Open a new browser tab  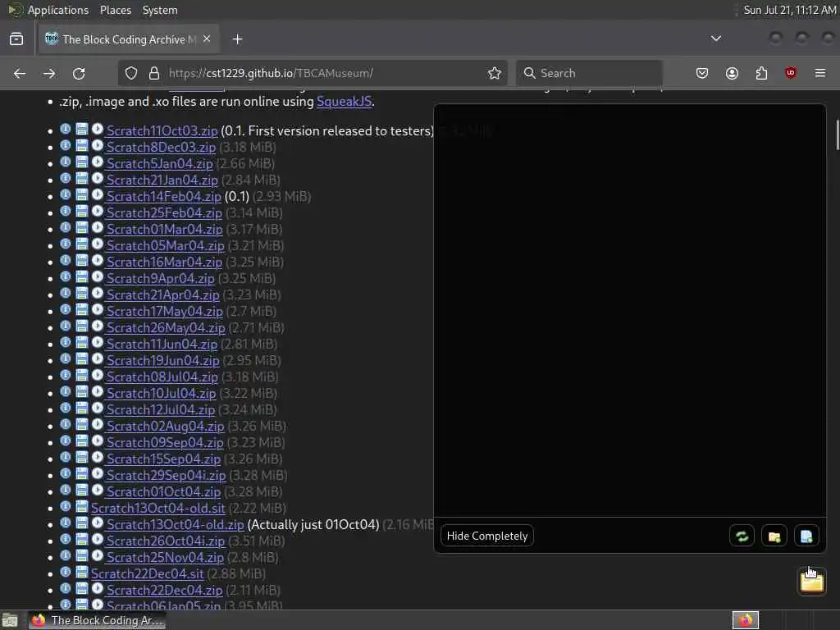point(237,39)
